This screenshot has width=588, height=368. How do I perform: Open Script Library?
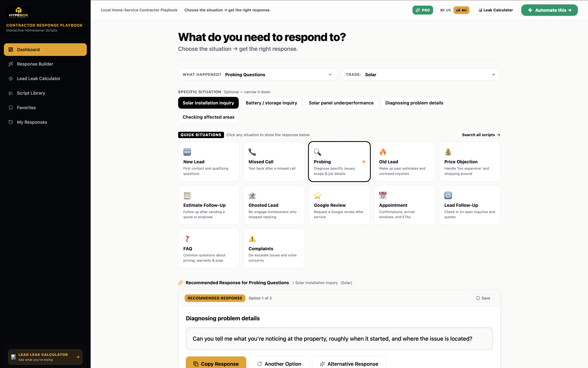tap(45, 93)
